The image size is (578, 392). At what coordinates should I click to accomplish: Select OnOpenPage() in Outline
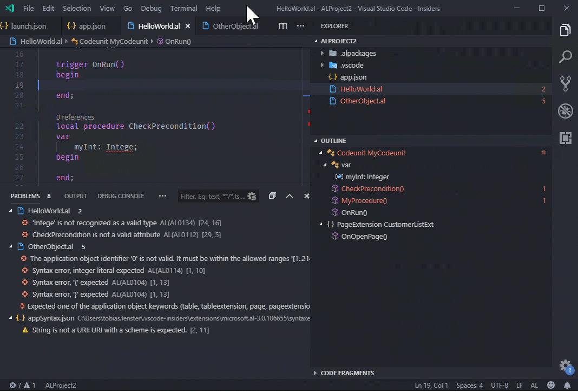pyautogui.click(x=364, y=237)
